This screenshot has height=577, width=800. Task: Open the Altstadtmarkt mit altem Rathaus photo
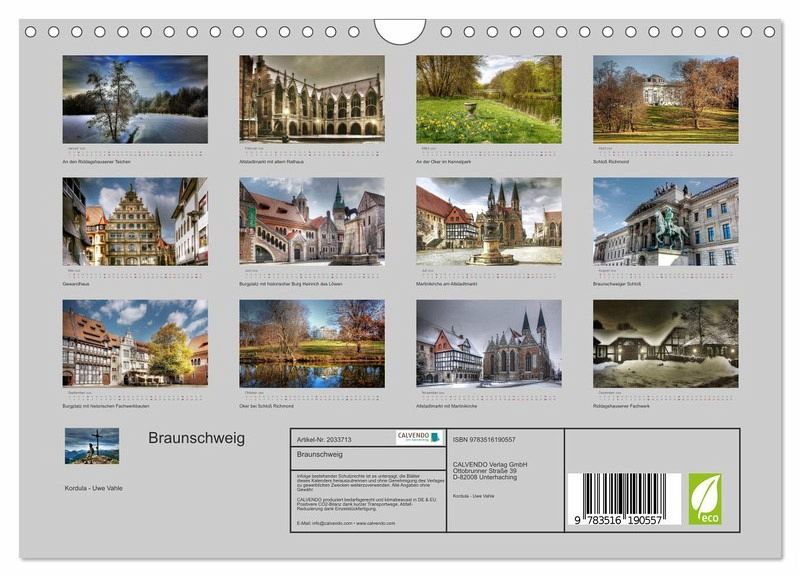point(312,96)
